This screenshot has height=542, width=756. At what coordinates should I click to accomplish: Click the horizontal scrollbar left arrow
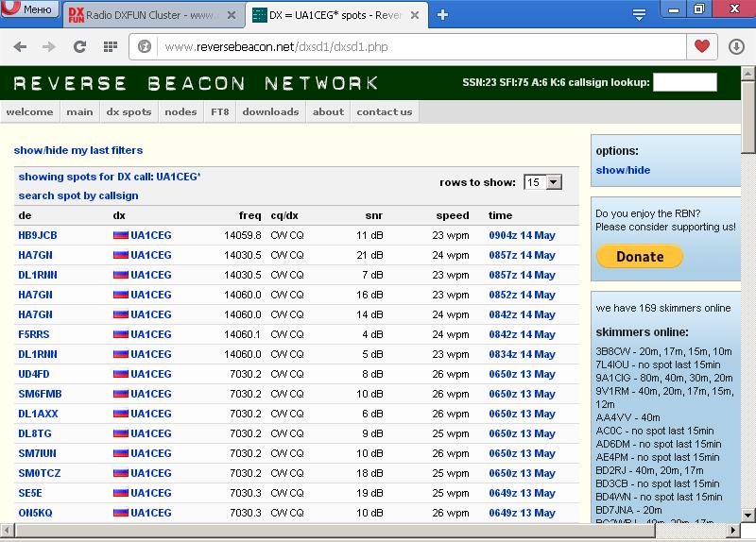click(7, 531)
